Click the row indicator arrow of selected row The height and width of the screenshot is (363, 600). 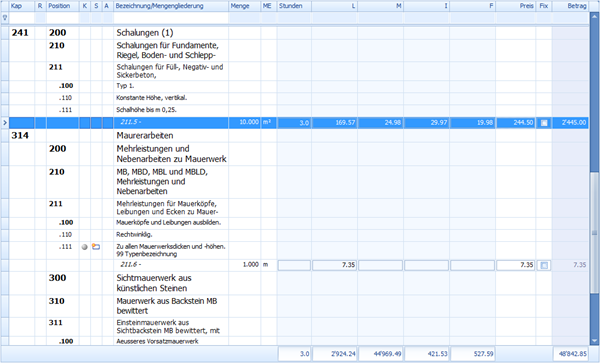click(x=5, y=123)
